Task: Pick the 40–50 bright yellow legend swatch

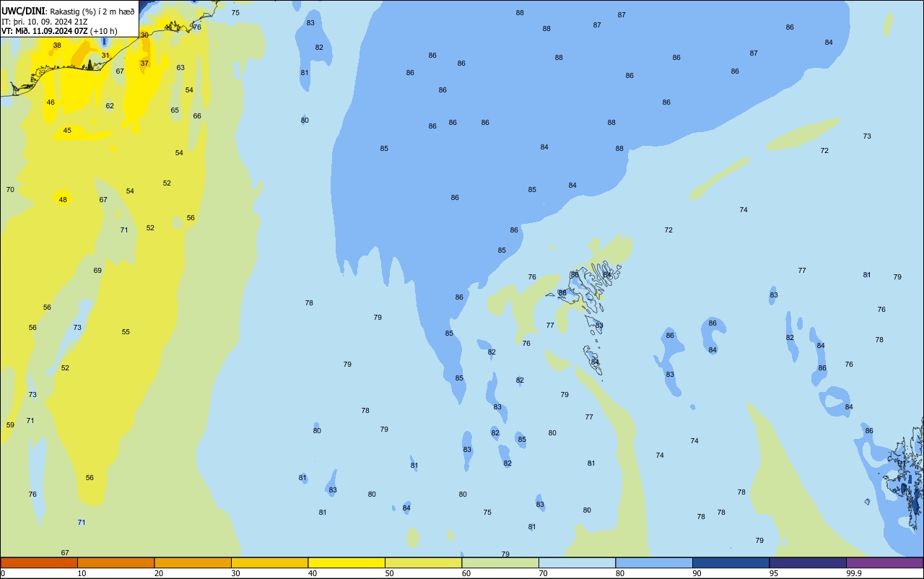Action: [x=346, y=562]
